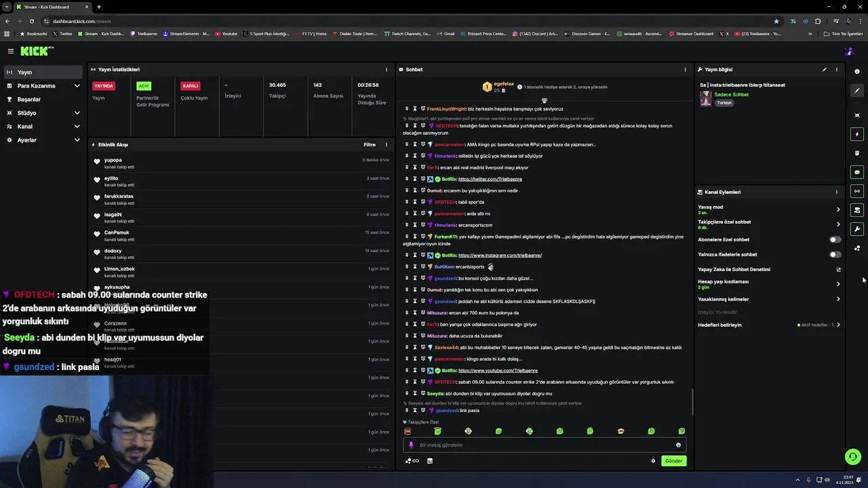Open the Kanal Eylemleri panel three-dot menu
The image size is (868, 488).
click(x=837, y=192)
